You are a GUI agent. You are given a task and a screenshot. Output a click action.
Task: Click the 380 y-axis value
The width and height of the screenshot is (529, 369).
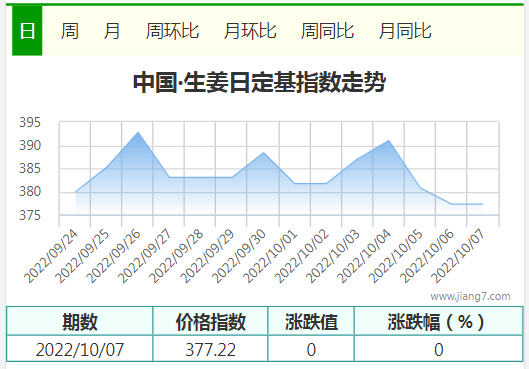30,192
